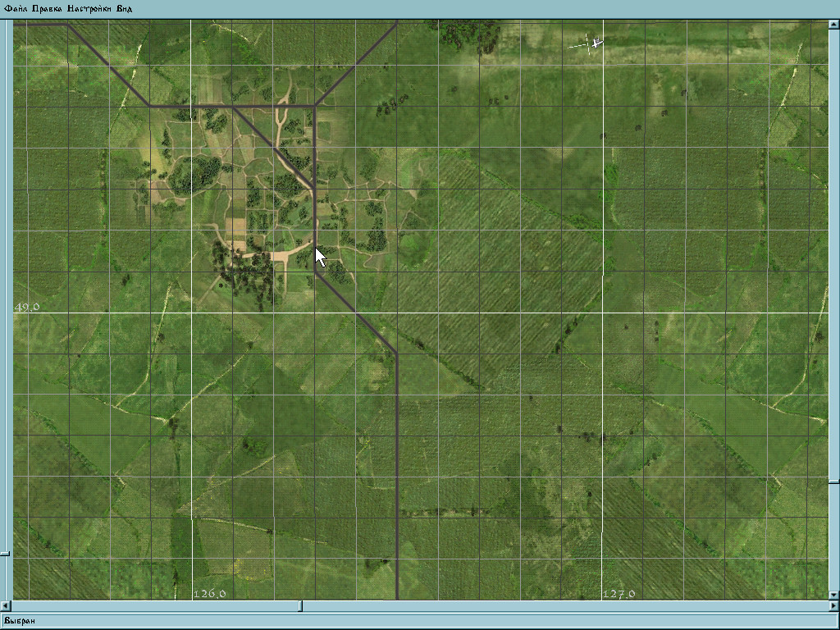Open the Файл menu
Image resolution: width=840 pixels, height=630 pixels.
(16, 8)
